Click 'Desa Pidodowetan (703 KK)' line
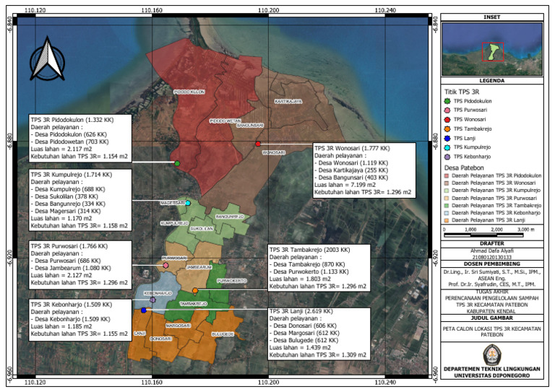Image resolution: width=555 pixels, height=392 pixels. (x=69, y=141)
